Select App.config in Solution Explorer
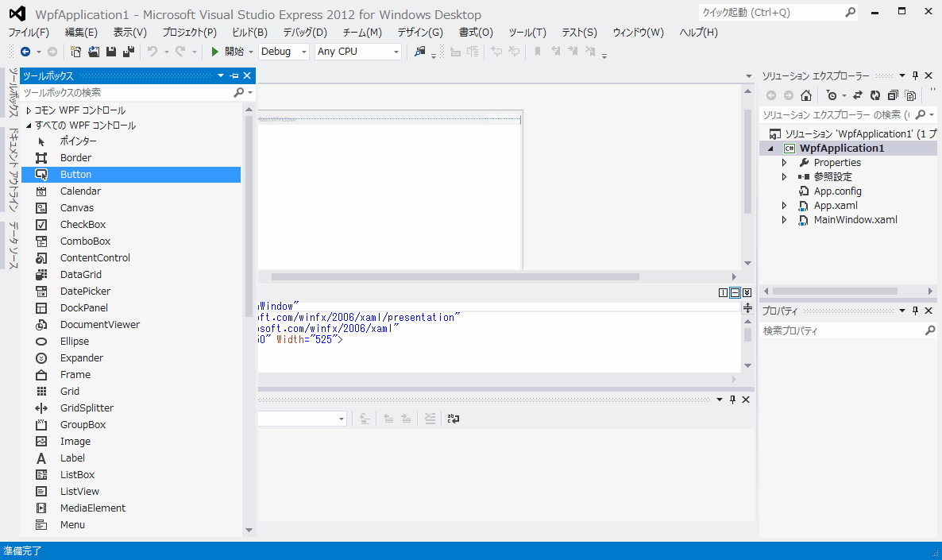 point(837,191)
